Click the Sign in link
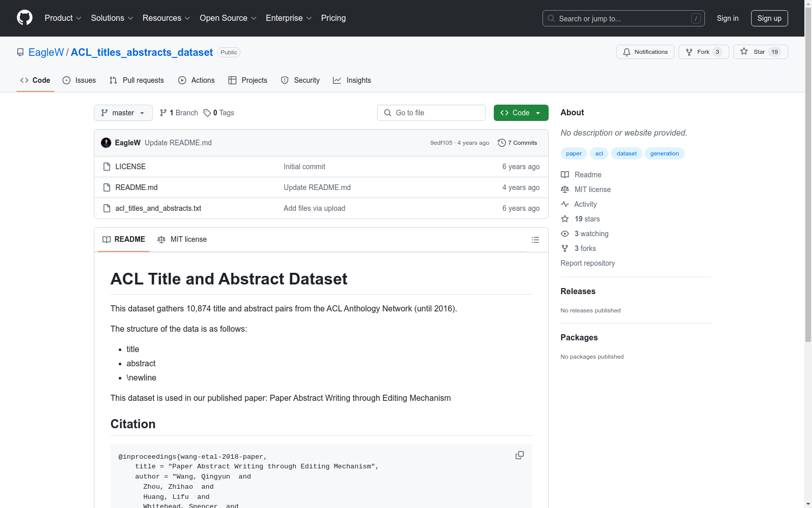 pyautogui.click(x=728, y=18)
